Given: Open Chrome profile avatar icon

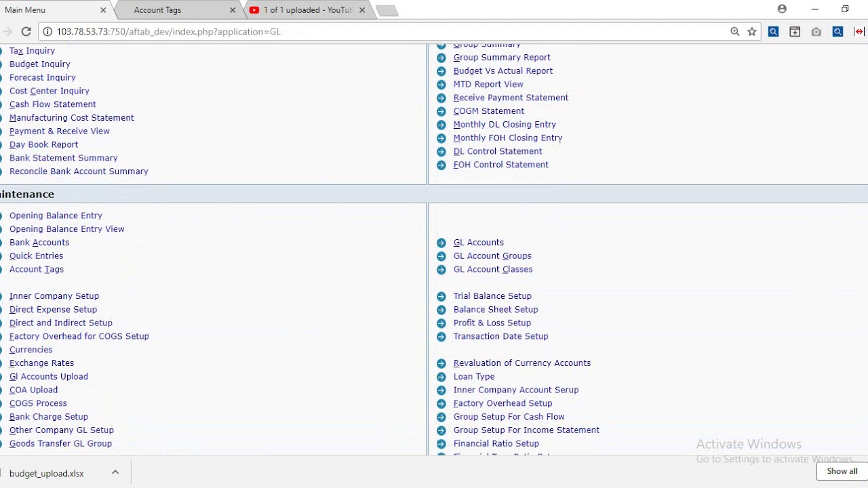Looking at the screenshot, I should tap(782, 9).
